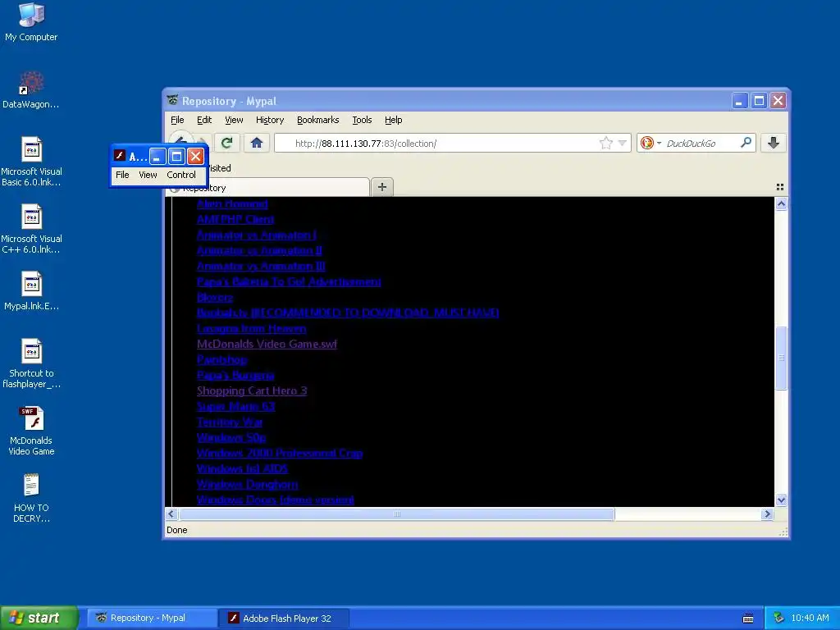Open the Mypal View menu

click(x=234, y=120)
